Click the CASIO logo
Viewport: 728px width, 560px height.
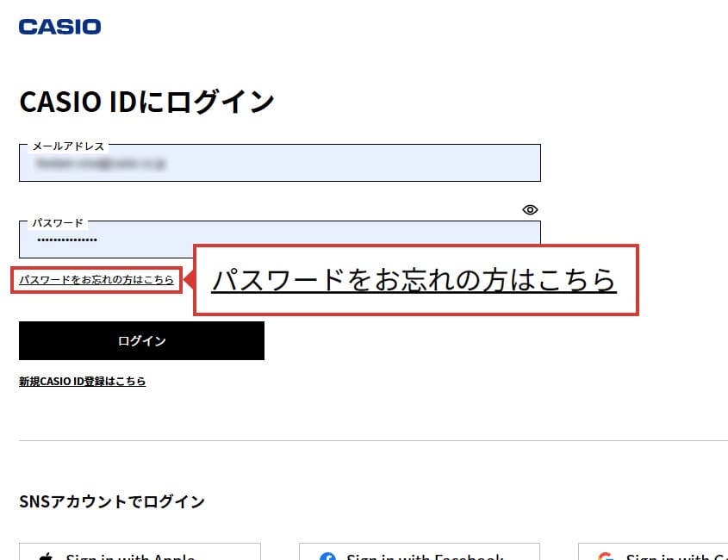tap(59, 26)
